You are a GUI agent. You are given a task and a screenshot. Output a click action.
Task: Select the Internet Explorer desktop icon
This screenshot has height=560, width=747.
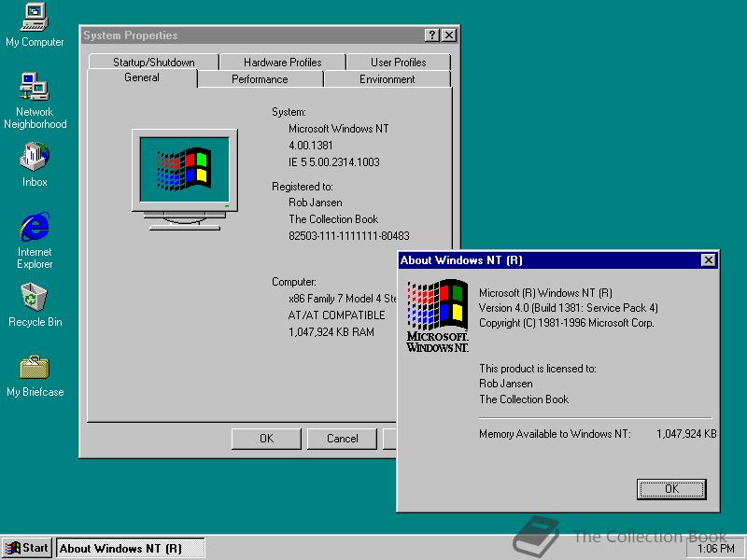tap(35, 241)
